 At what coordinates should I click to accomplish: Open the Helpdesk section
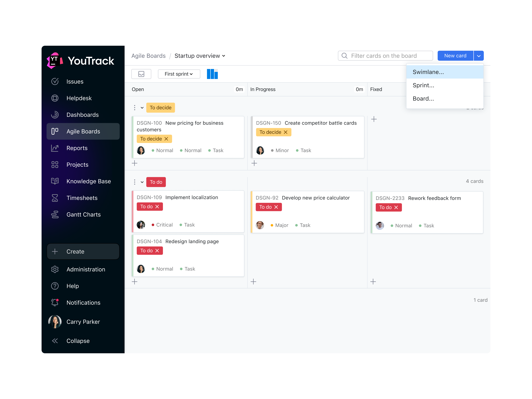[79, 98]
